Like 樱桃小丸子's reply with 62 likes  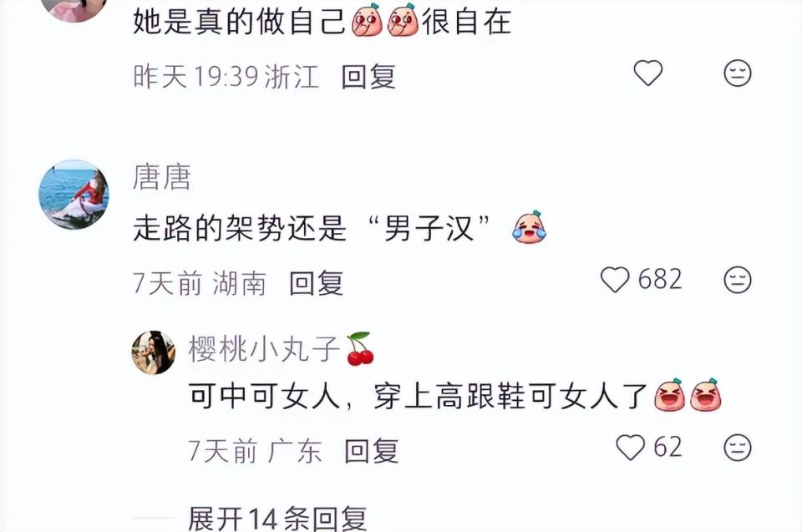click(x=630, y=447)
